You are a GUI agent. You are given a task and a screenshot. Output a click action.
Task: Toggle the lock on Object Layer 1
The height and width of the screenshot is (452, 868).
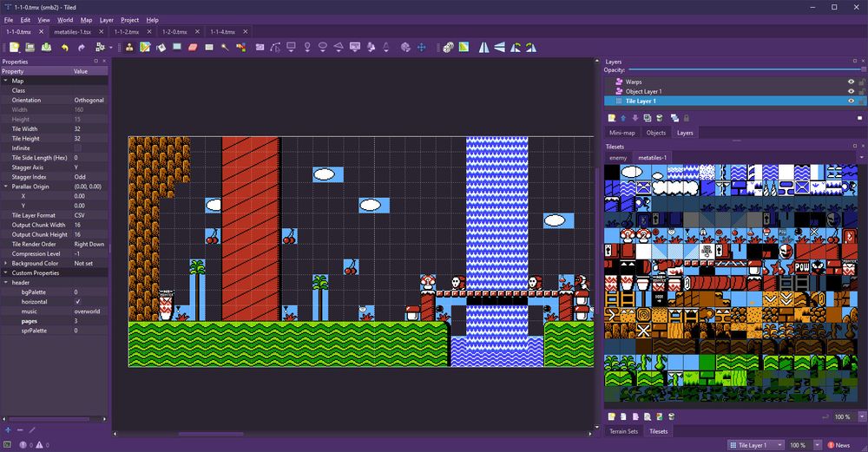(862, 91)
